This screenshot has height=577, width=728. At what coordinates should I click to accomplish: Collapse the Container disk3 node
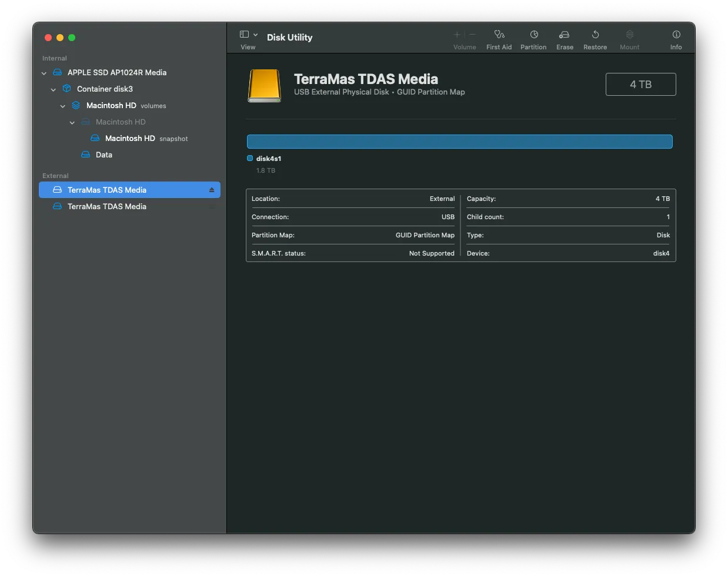pos(54,89)
